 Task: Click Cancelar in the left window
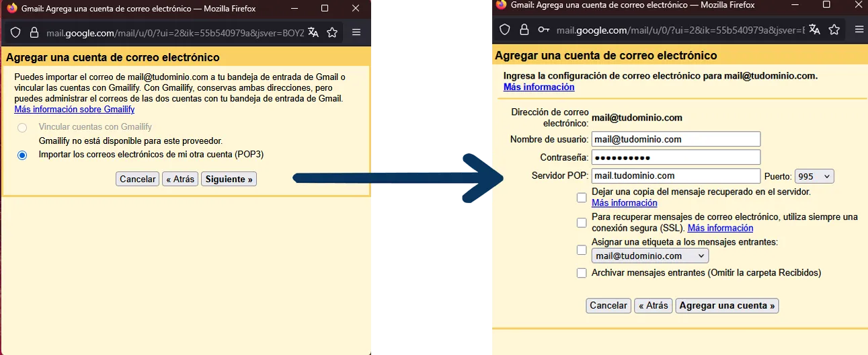click(137, 179)
